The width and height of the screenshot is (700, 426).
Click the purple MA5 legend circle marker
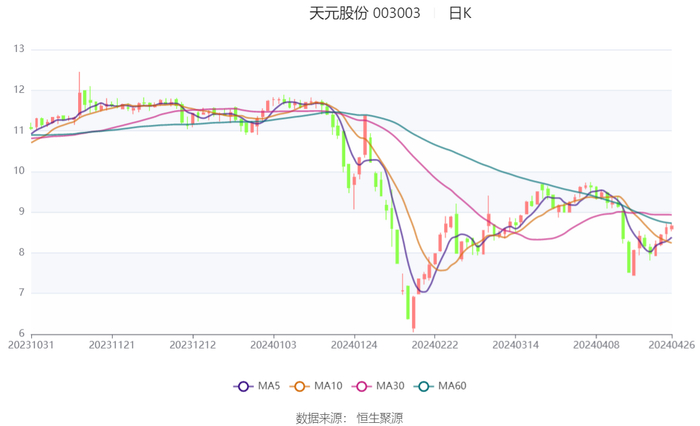click(242, 387)
